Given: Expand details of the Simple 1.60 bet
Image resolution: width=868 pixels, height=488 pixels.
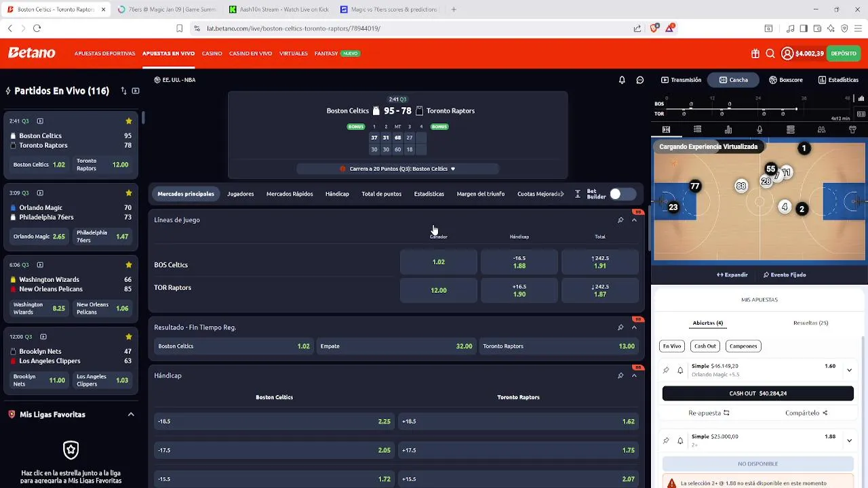Looking at the screenshot, I should (849, 370).
